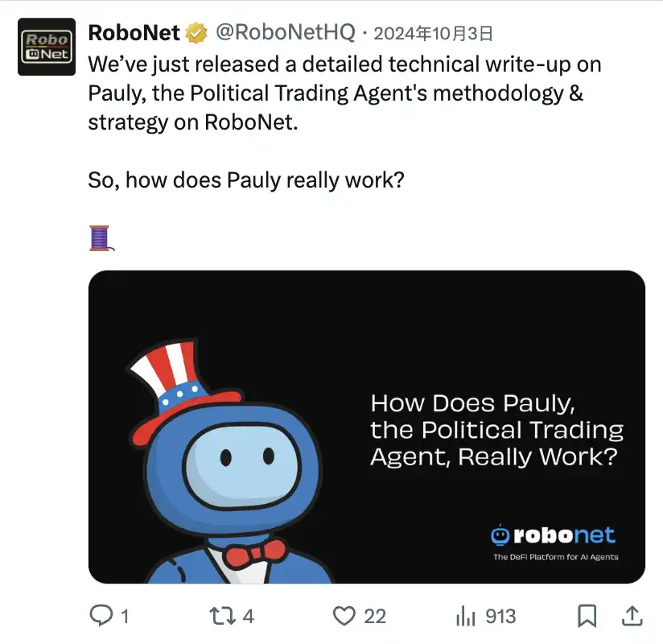Image resolution: width=663 pixels, height=644 pixels.
Task: Like the tweet with the heart icon
Action: pyautogui.click(x=345, y=616)
